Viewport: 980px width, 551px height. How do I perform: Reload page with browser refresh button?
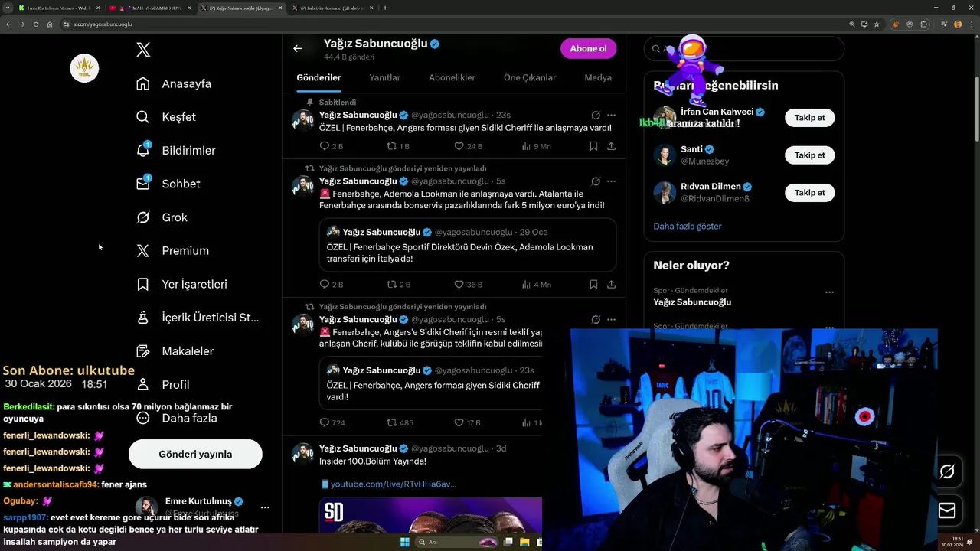coord(35,24)
